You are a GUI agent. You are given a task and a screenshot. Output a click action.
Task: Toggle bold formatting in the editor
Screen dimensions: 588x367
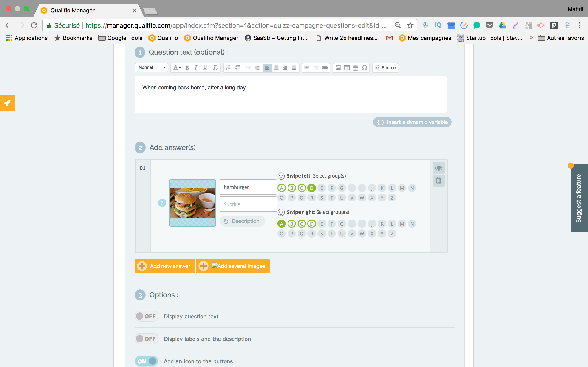click(x=187, y=68)
